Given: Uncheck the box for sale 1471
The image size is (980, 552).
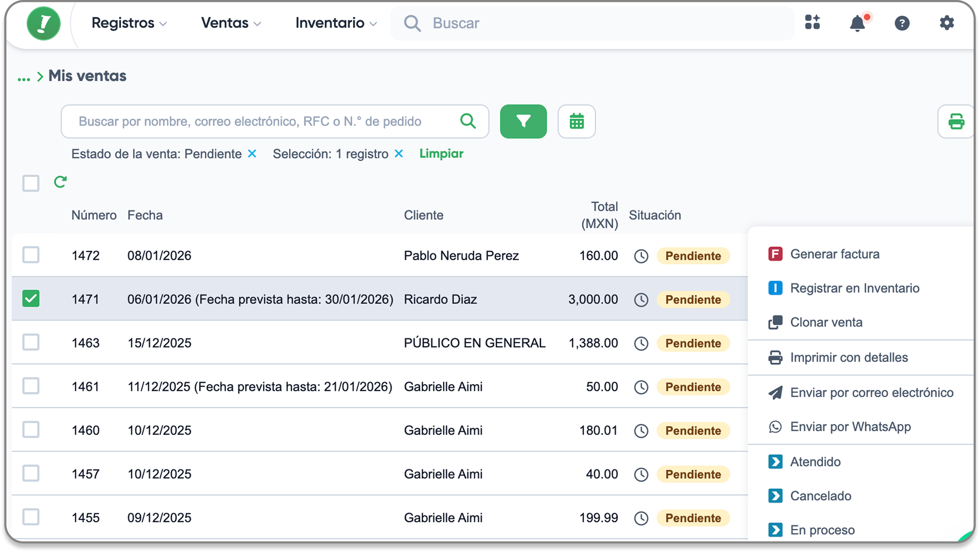Looking at the screenshot, I should [x=31, y=299].
